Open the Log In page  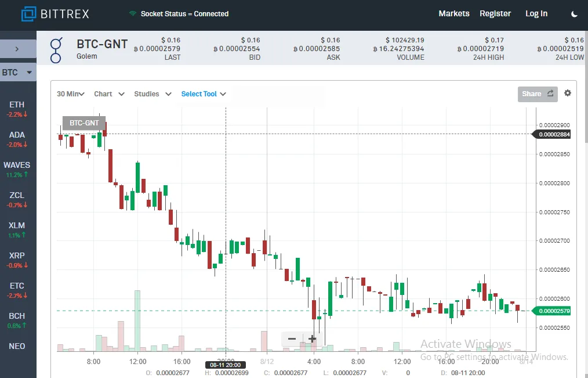pos(536,13)
